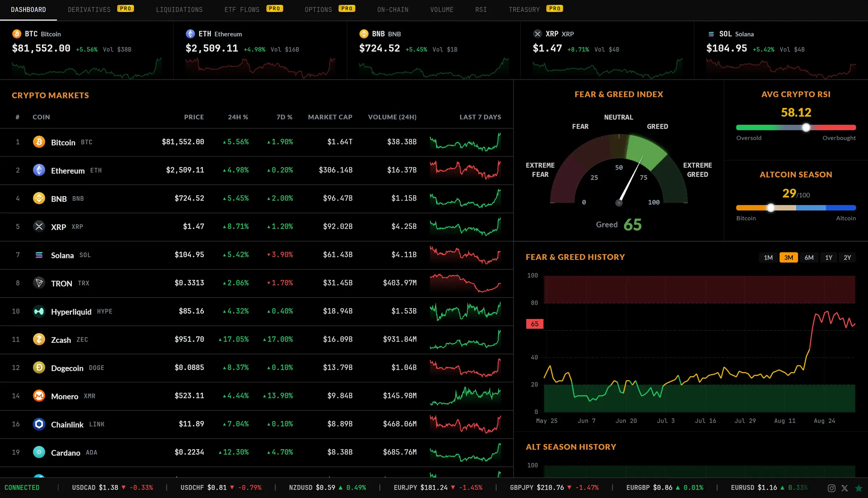Click the Altcoin Season slider handle
This screenshot has height=498, width=868.
click(x=771, y=208)
